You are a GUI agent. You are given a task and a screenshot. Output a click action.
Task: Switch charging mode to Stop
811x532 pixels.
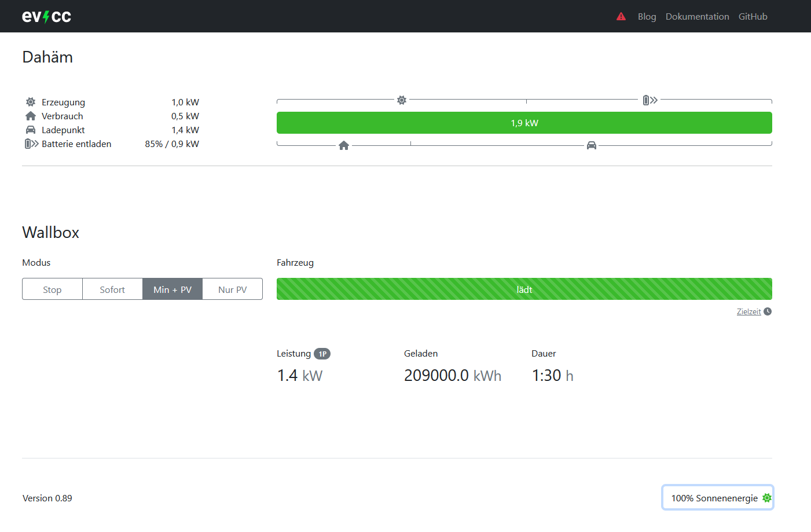52,289
